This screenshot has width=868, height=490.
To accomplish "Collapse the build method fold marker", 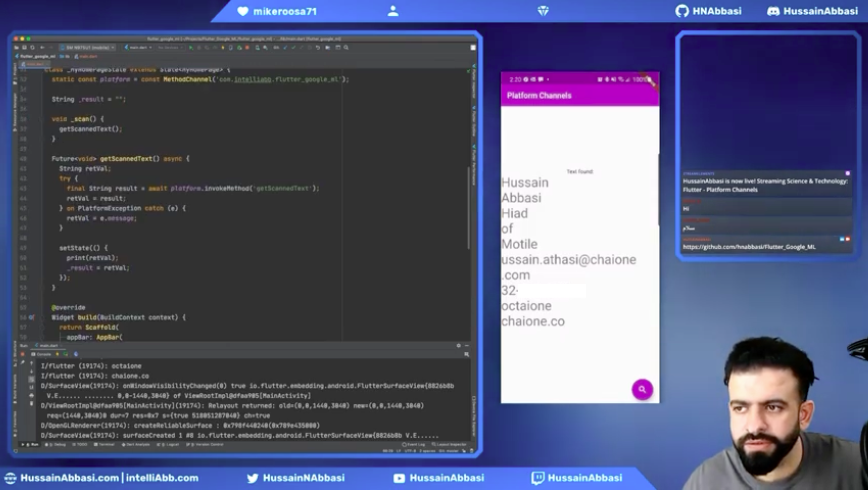I will click(x=42, y=317).
